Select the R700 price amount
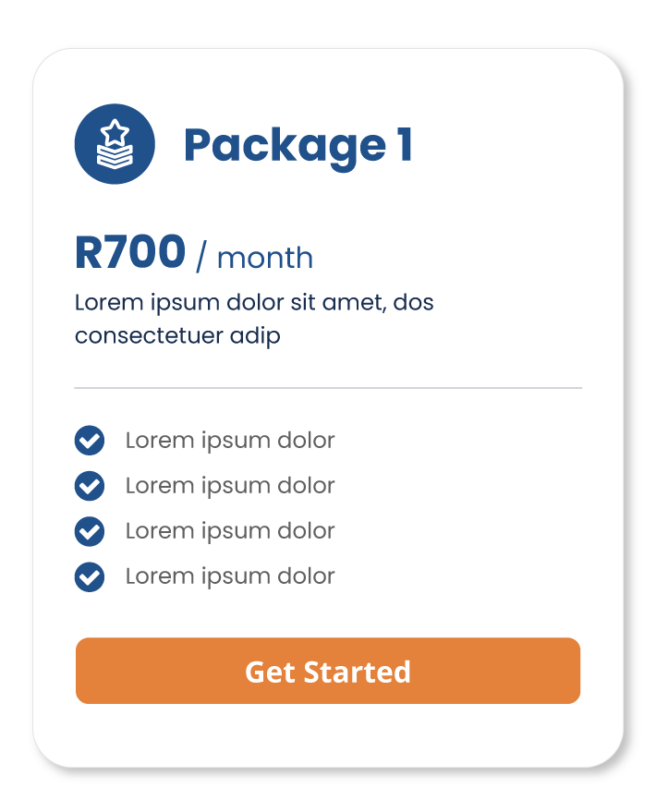 (x=130, y=253)
